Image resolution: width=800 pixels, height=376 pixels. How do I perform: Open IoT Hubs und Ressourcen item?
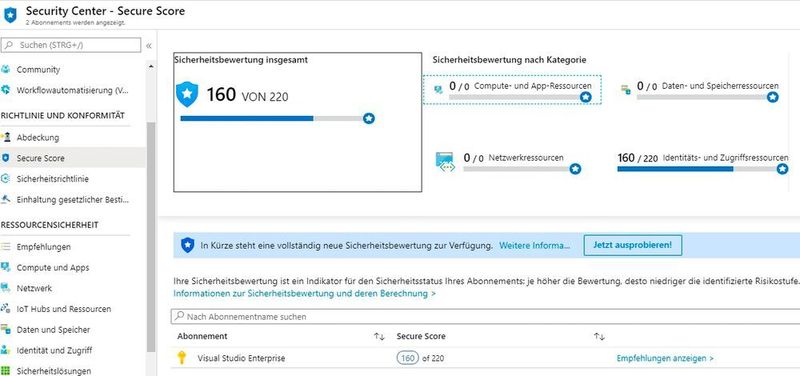click(64, 309)
